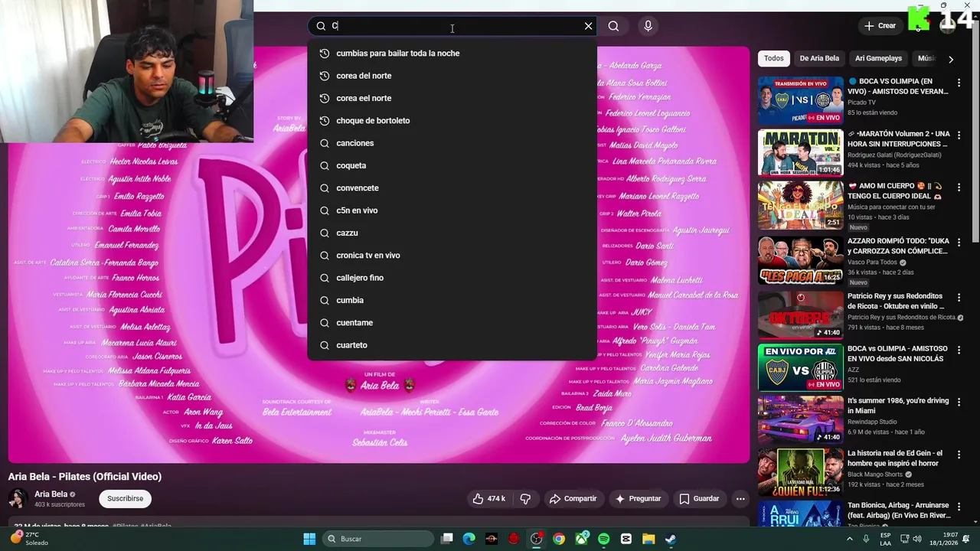Launch Microsoft Edge from the taskbar
The image size is (980, 551).
click(x=469, y=539)
